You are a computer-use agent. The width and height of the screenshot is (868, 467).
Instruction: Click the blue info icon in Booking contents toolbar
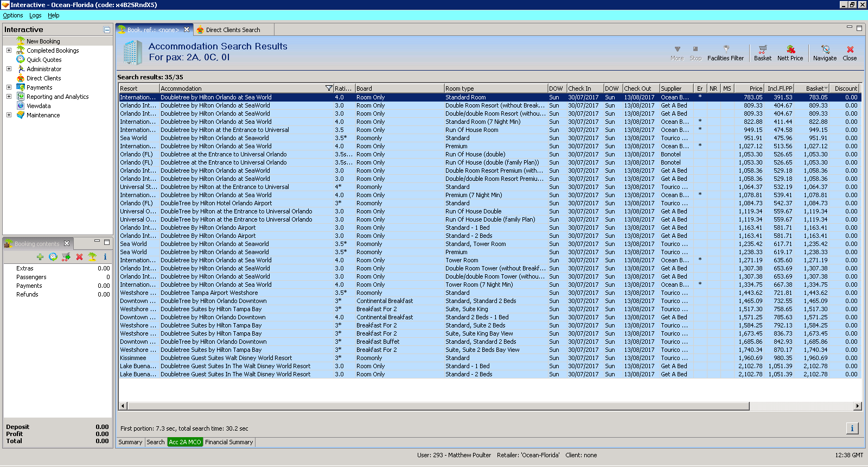[105, 257]
